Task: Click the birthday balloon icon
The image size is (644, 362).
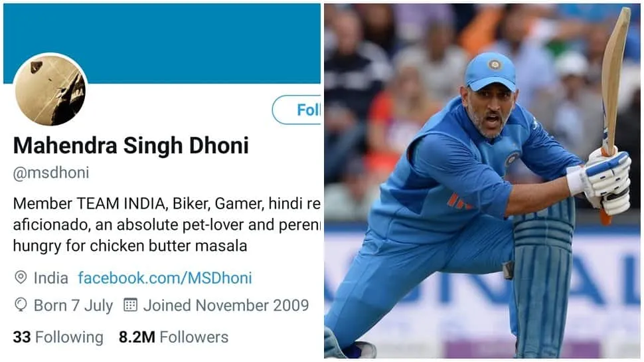Action: 21,305
